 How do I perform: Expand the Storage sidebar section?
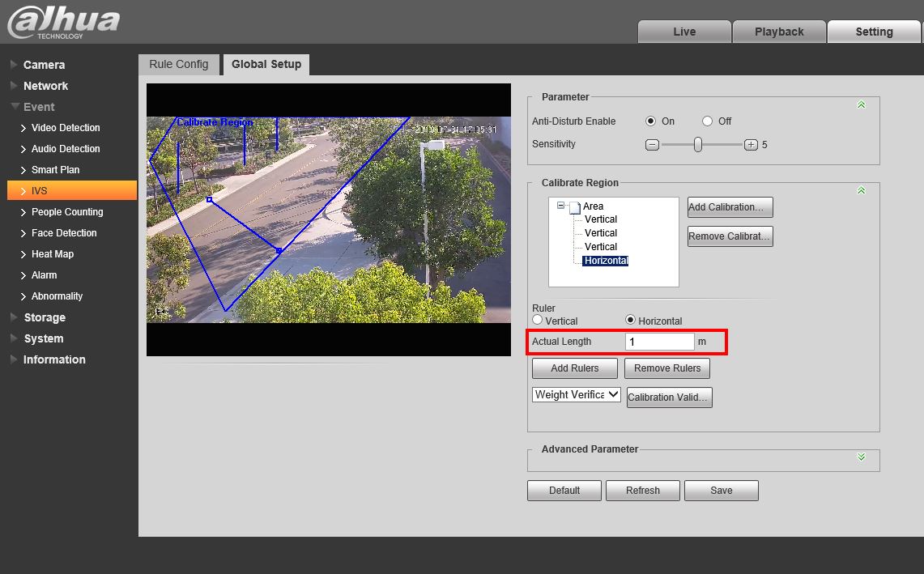pos(44,317)
